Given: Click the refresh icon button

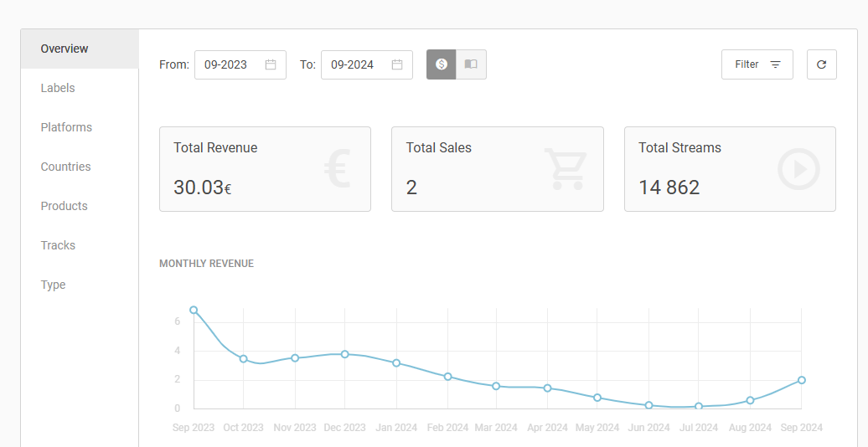Looking at the screenshot, I should coord(821,64).
